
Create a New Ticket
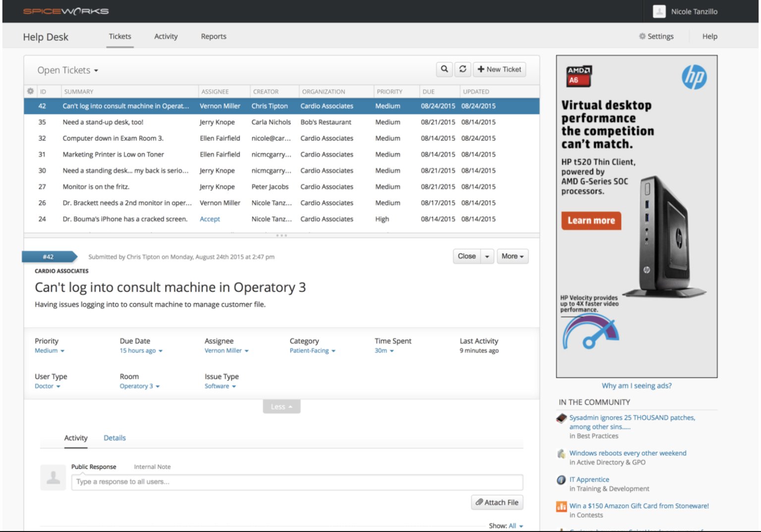(x=499, y=69)
